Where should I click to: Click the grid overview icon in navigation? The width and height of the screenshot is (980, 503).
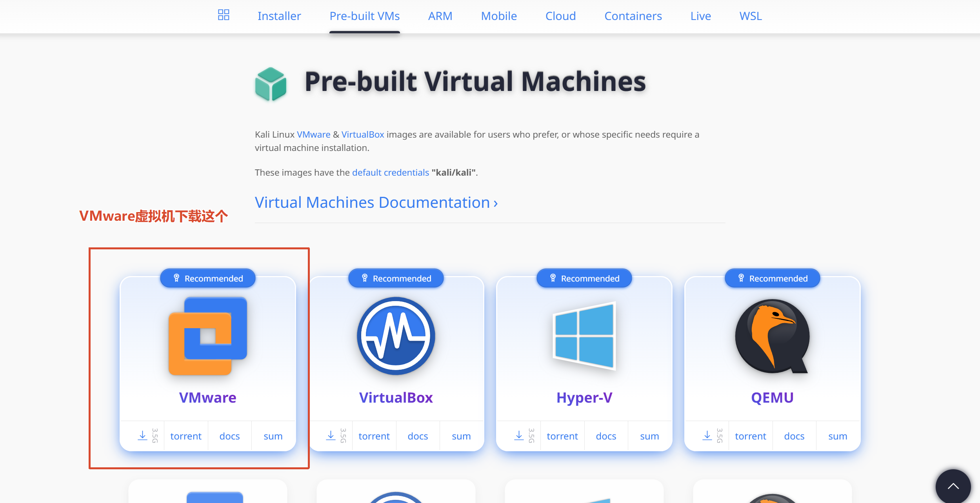pyautogui.click(x=224, y=15)
